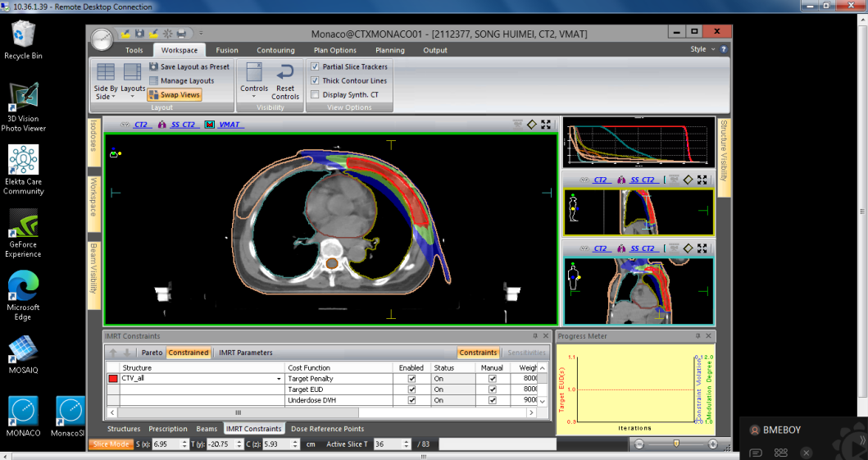Click the help question mark icon
868x460 pixels.
pyautogui.click(x=723, y=49)
